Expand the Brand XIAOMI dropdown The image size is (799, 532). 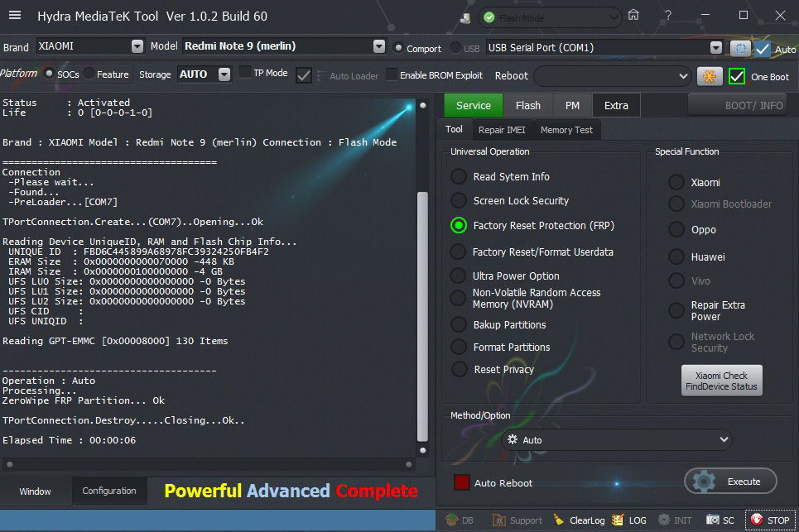point(137,46)
